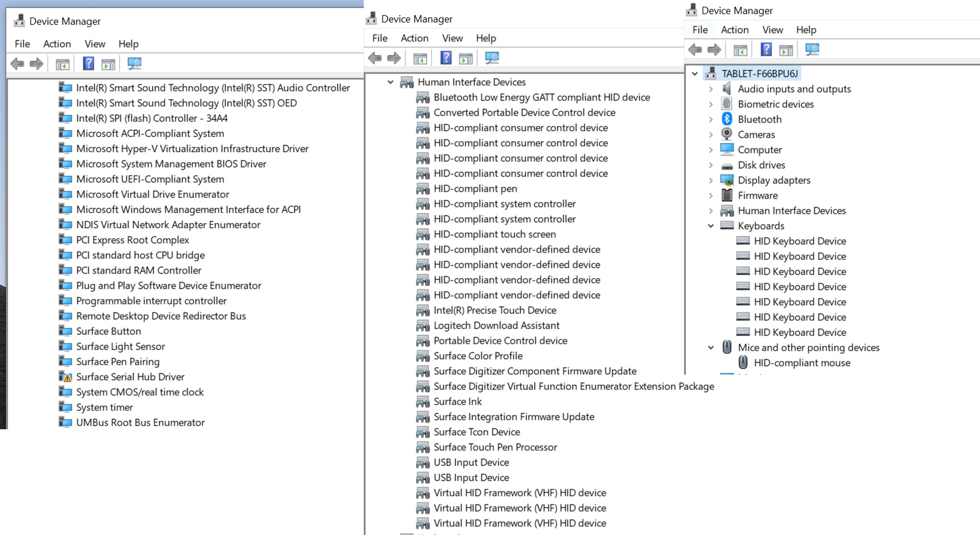The width and height of the screenshot is (980, 535).
Task: Collapse the Human Interface Devices node in middle window
Action: tap(390, 82)
